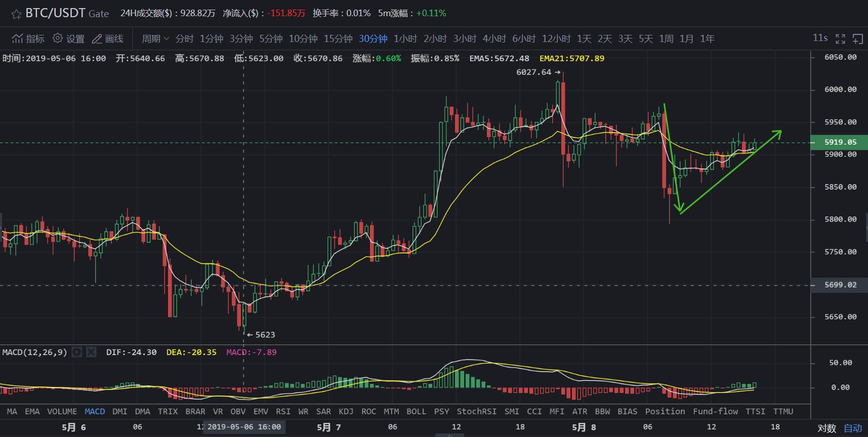This screenshot has height=437, width=868.
Task: Open MACD indicator settings gear
Action: (77, 352)
